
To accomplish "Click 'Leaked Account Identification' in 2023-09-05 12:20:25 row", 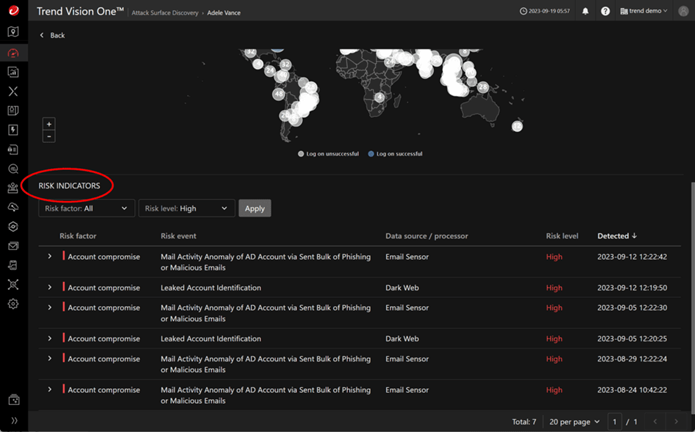I will 211,339.
